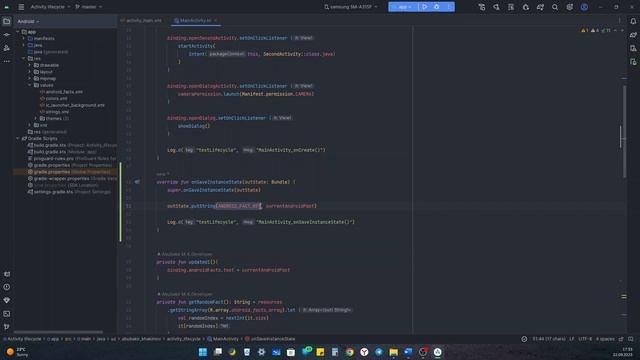This screenshot has height=360, width=640.
Task: Click the ANDROID_FACT_KEY text in the editor
Action: tap(239, 206)
